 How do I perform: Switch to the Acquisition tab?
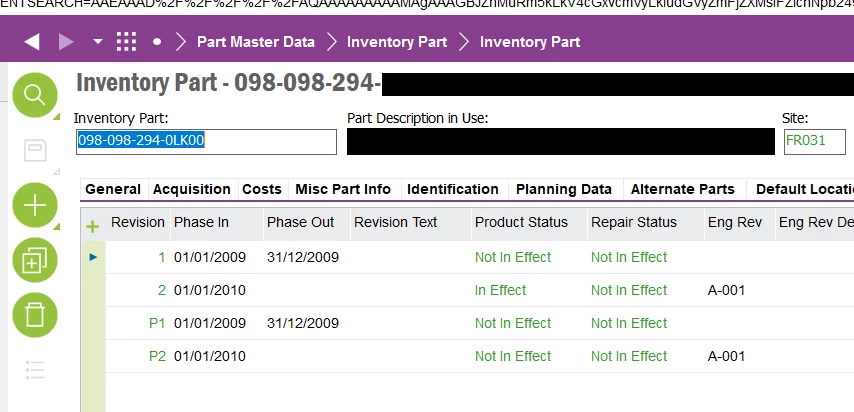pos(192,189)
